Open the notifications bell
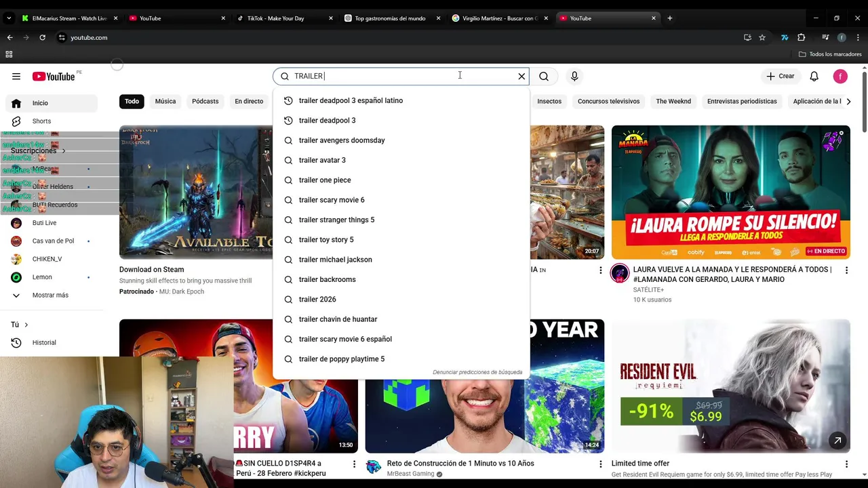 (x=814, y=77)
